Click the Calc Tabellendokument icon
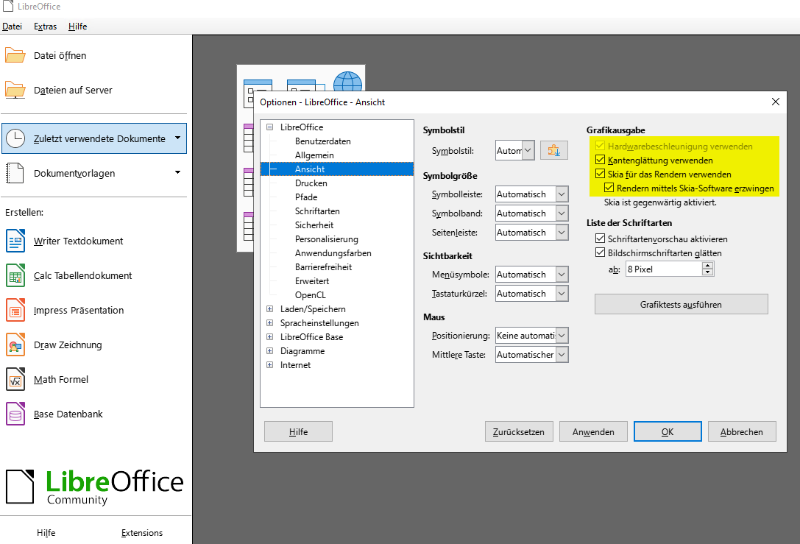The image size is (800, 544). 15,276
